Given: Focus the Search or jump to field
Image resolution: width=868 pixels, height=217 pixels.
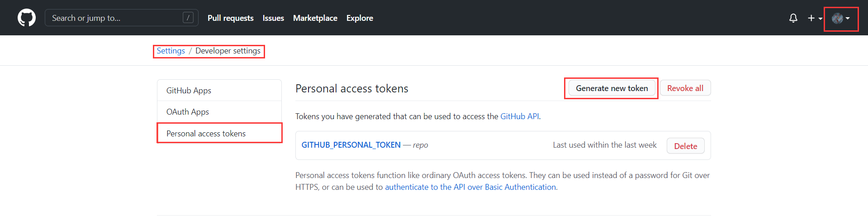Looking at the screenshot, I should coord(113,18).
